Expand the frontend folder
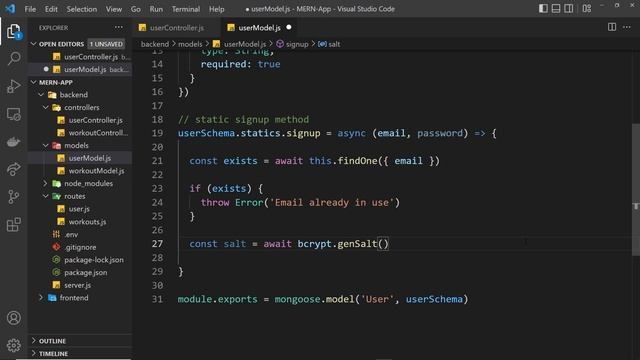 80,298
